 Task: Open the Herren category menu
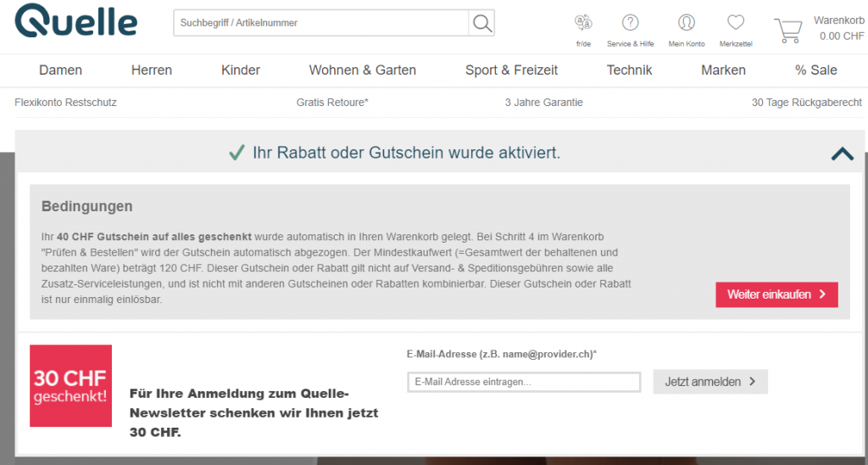152,70
